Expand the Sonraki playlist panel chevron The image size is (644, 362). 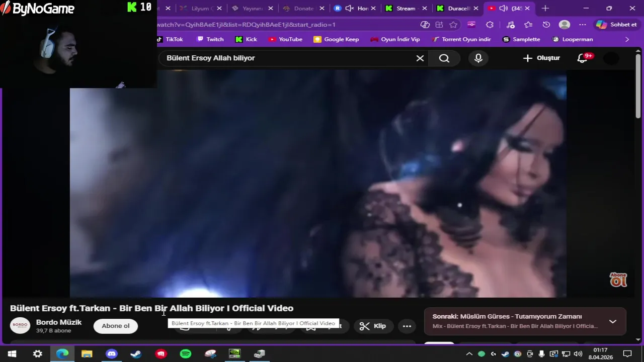point(612,321)
